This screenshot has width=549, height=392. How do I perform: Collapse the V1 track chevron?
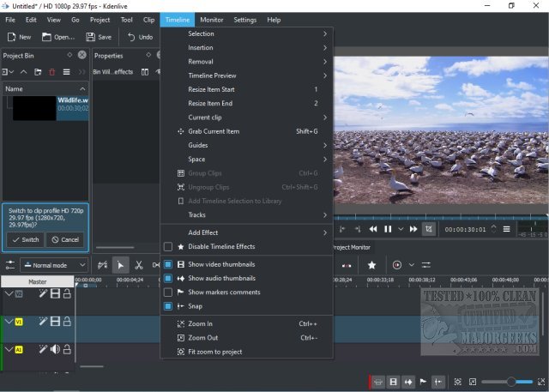pyautogui.click(x=9, y=321)
